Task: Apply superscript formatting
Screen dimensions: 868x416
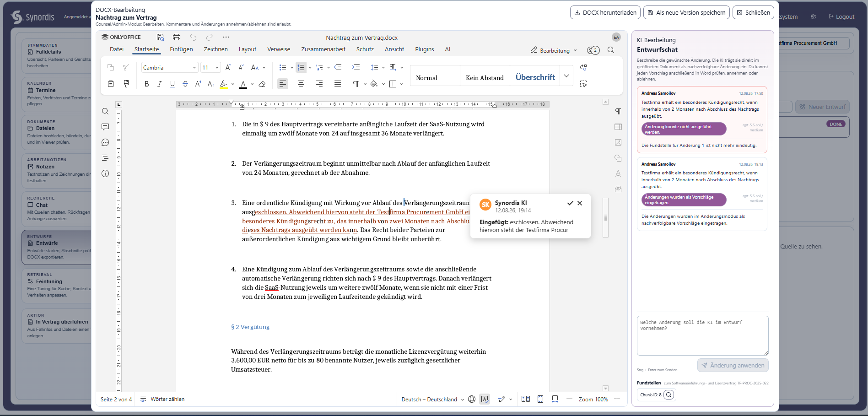Action: pyautogui.click(x=198, y=84)
